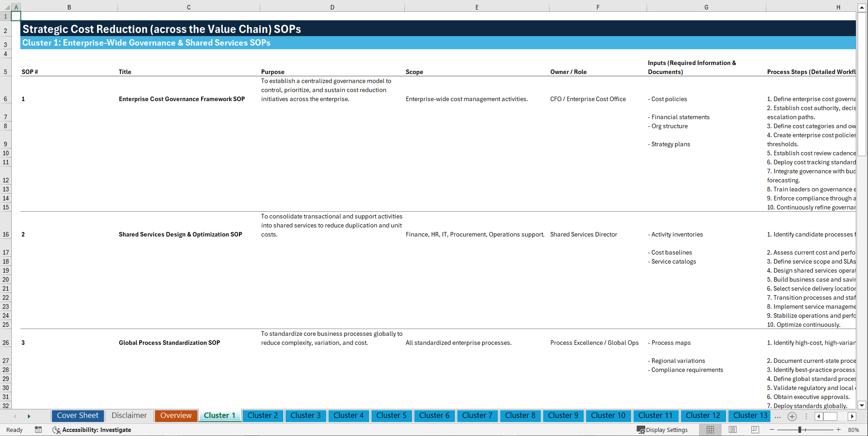868x436 pixels.
Task: Run the Accessibility: Investigate checker
Action: [x=96, y=430]
